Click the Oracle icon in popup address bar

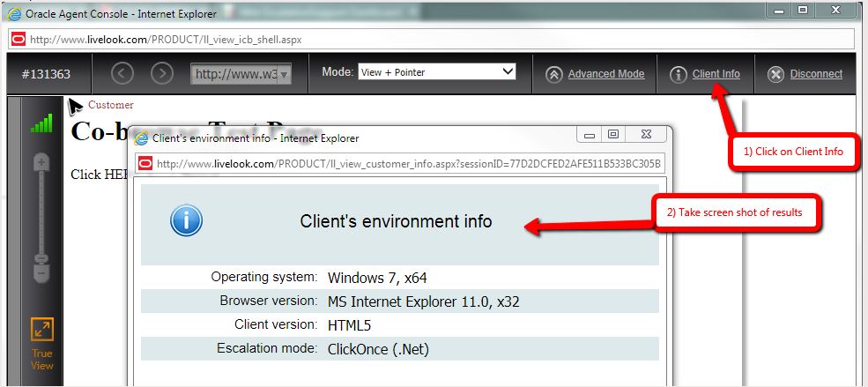coord(145,164)
